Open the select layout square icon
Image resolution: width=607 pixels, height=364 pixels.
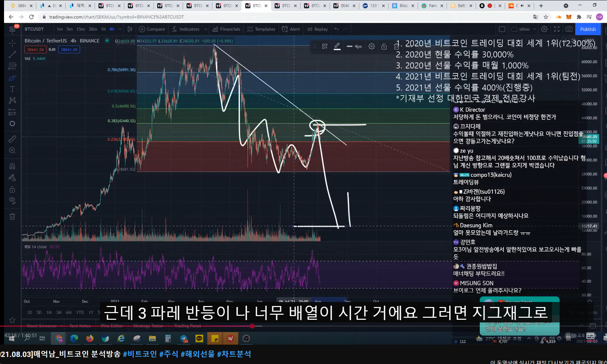point(502,29)
